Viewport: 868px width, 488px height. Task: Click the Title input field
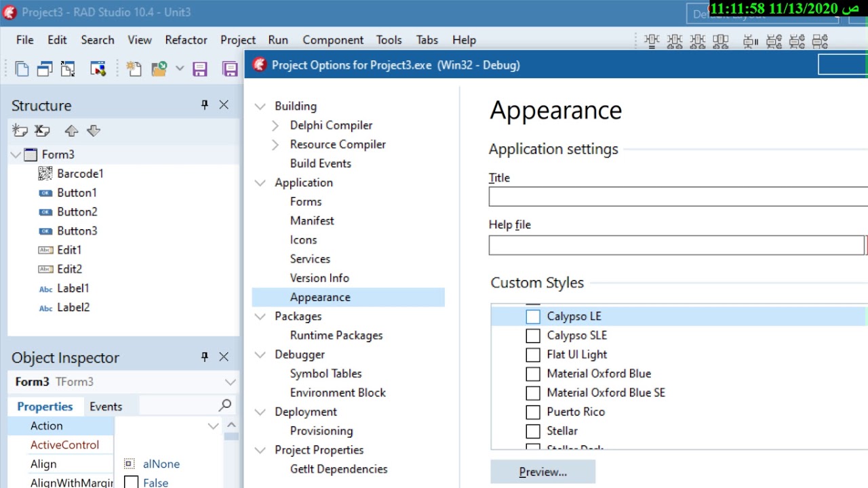(678, 197)
